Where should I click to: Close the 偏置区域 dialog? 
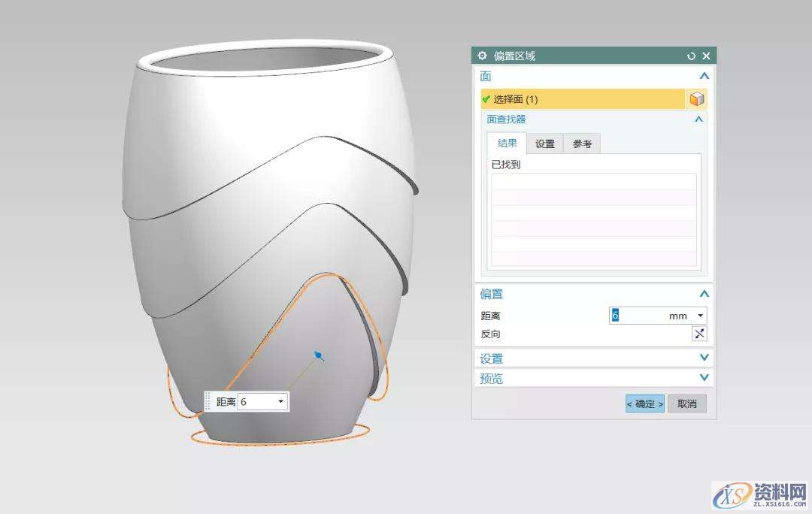(x=706, y=56)
